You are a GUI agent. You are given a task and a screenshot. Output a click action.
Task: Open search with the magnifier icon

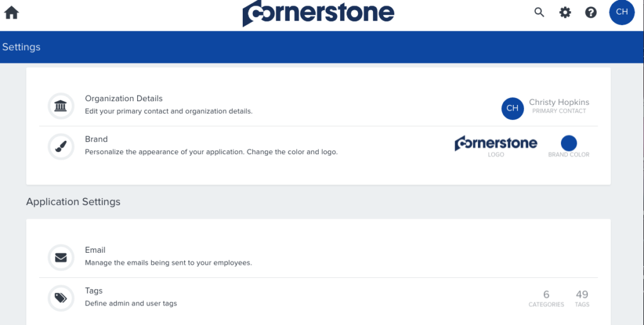(x=539, y=12)
